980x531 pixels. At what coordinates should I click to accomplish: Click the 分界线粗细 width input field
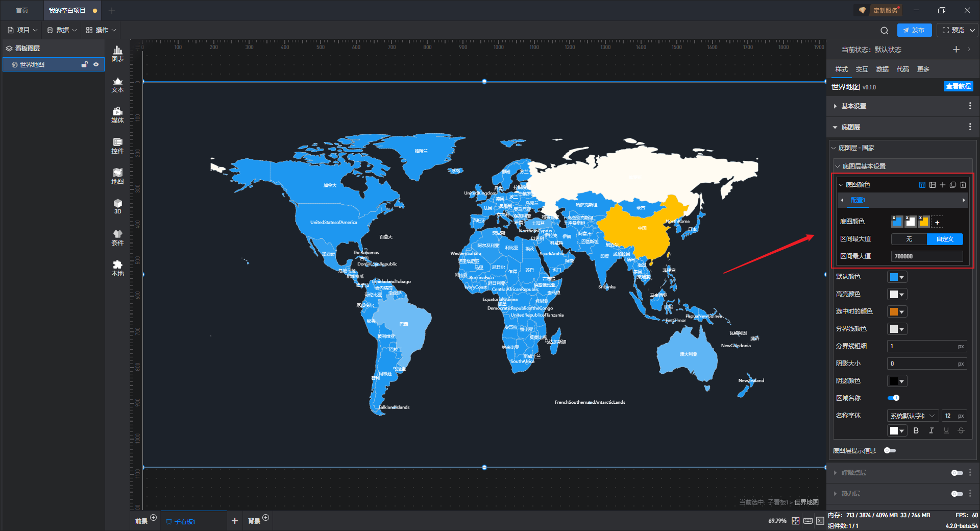pyautogui.click(x=927, y=346)
